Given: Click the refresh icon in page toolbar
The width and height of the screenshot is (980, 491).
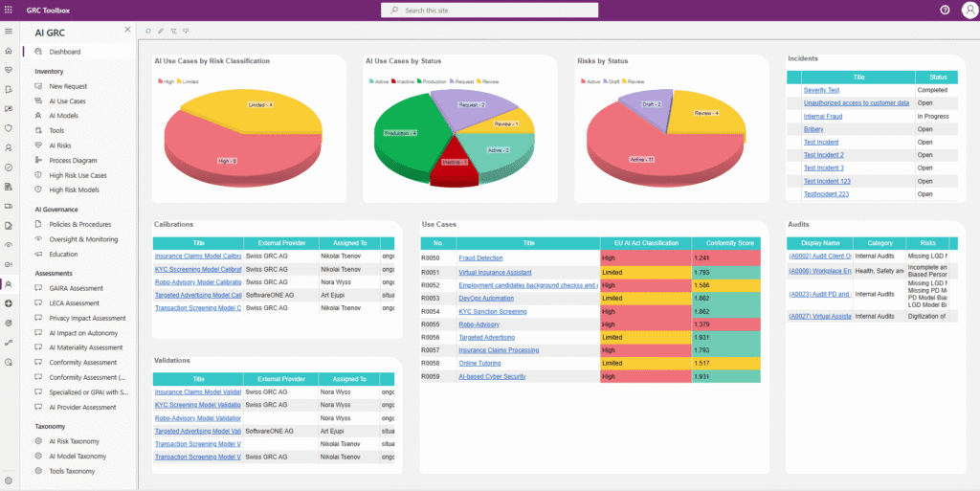Looking at the screenshot, I should (148, 31).
